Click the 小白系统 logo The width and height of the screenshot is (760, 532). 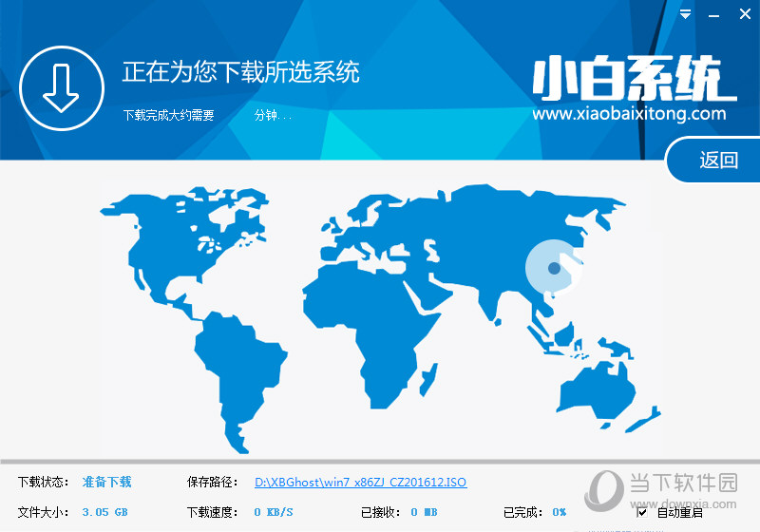[634, 78]
